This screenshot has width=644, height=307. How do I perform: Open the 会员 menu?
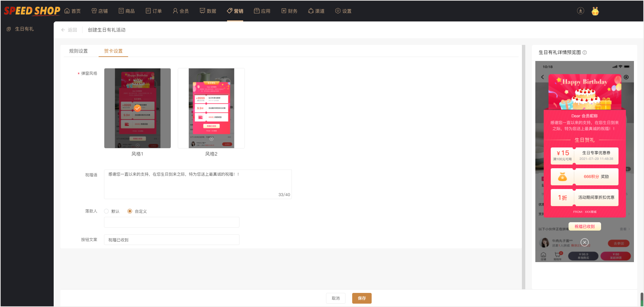[x=181, y=11]
